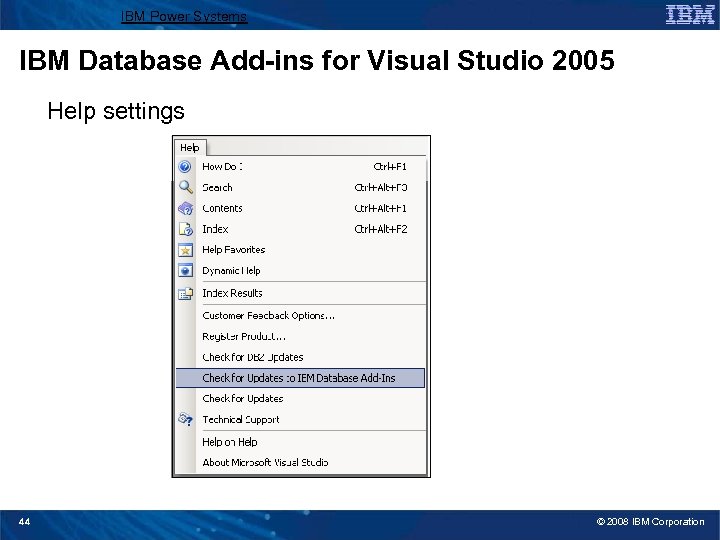The width and height of the screenshot is (720, 540).
Task: Click the Index document icon
Action: pyautogui.click(x=186, y=229)
